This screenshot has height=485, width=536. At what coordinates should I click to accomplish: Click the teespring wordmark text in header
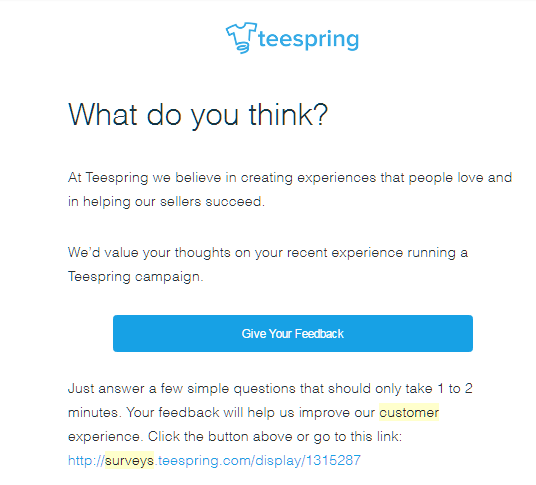click(308, 40)
